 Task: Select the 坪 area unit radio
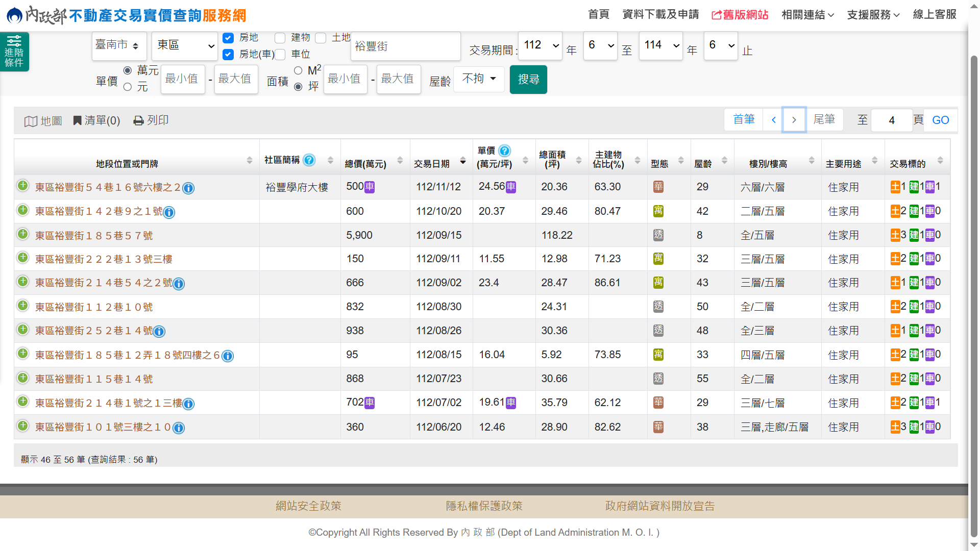[298, 87]
